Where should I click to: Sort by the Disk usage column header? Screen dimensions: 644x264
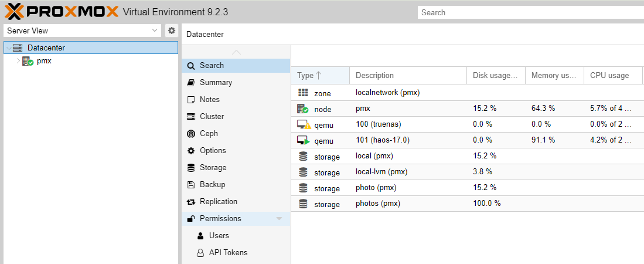(496, 76)
